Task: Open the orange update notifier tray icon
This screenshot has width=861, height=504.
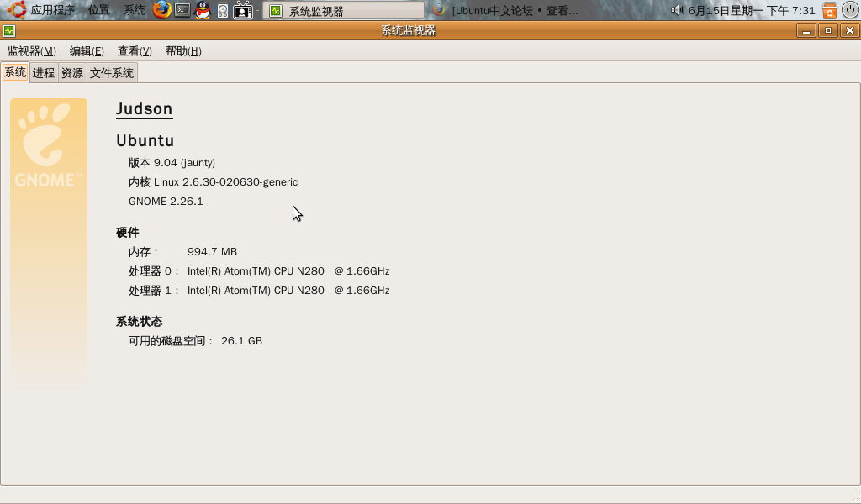Action: (829, 10)
